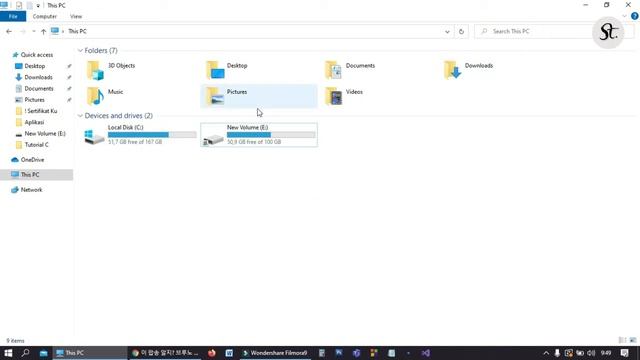The image size is (640, 360).
Task: Go forward using the forward arrow
Action: tap(23, 31)
